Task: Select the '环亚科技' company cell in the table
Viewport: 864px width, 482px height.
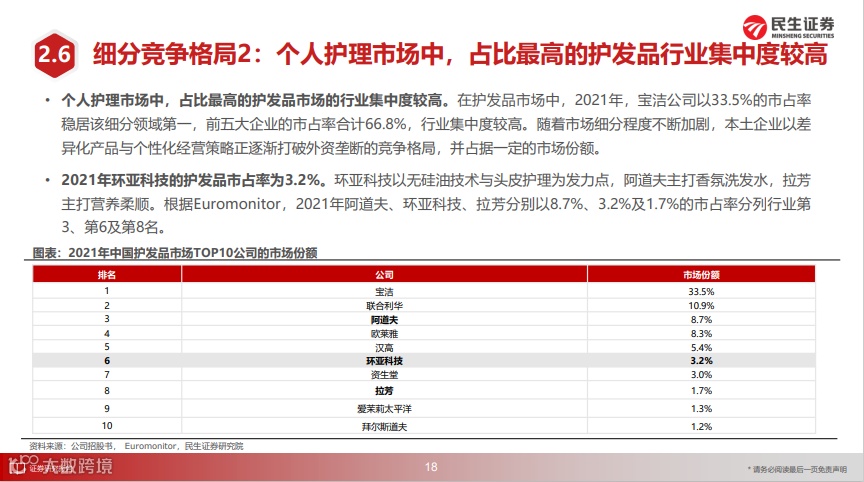Action: (x=384, y=361)
